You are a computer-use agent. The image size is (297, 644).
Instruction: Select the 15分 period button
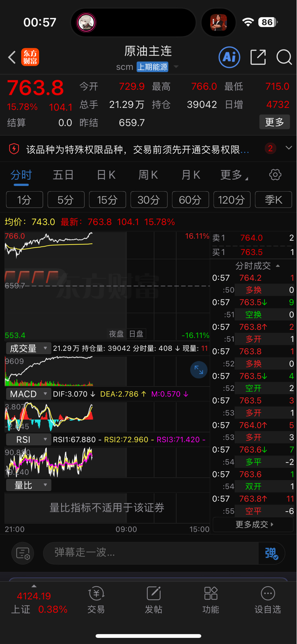[107, 200]
